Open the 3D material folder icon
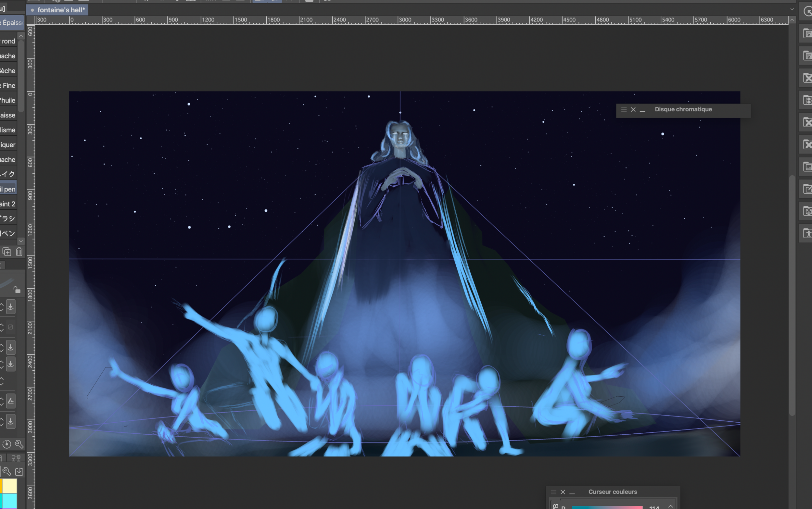812x509 pixels. [808, 211]
